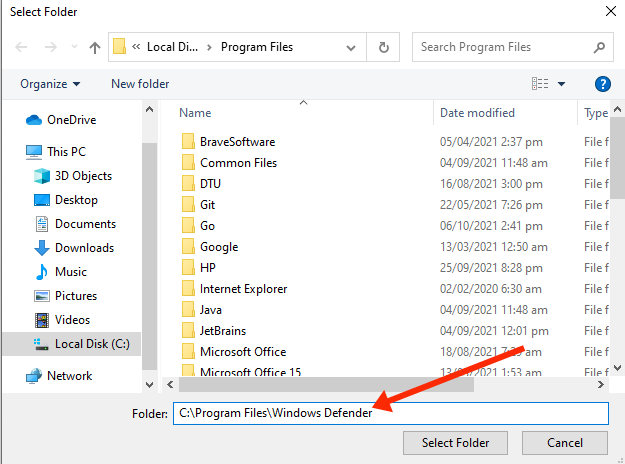Open Desktop in sidebar
This screenshot has height=464, width=625.
click(x=66, y=200)
